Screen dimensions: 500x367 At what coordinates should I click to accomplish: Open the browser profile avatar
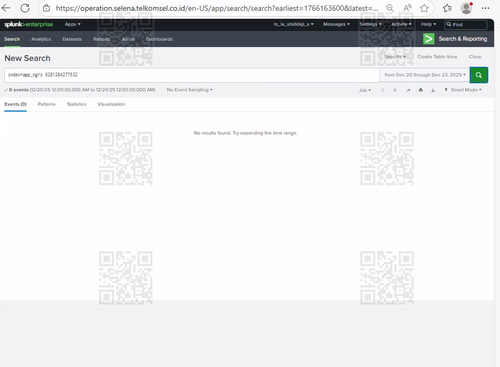click(466, 8)
